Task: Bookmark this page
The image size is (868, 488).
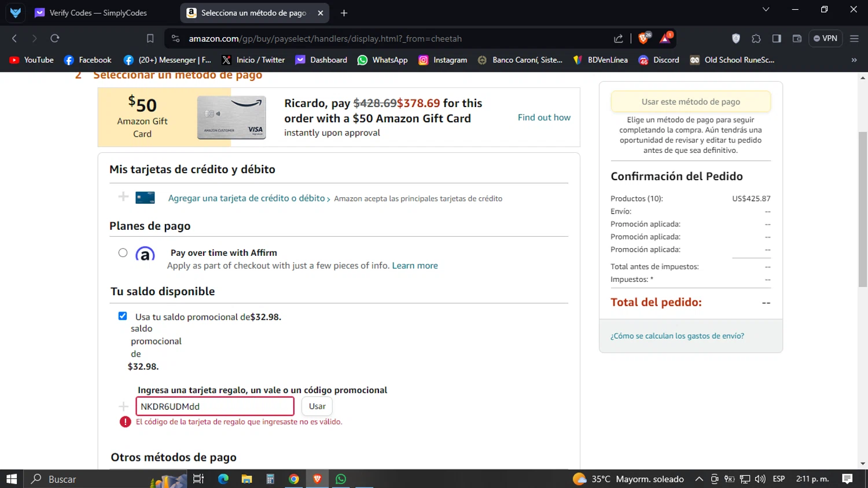Action: (x=150, y=38)
